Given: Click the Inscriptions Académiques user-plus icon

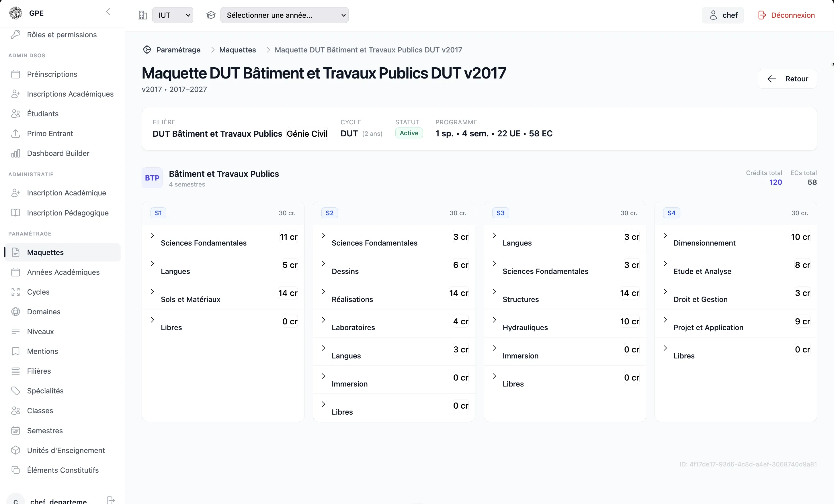Looking at the screenshot, I should click(x=15, y=94).
